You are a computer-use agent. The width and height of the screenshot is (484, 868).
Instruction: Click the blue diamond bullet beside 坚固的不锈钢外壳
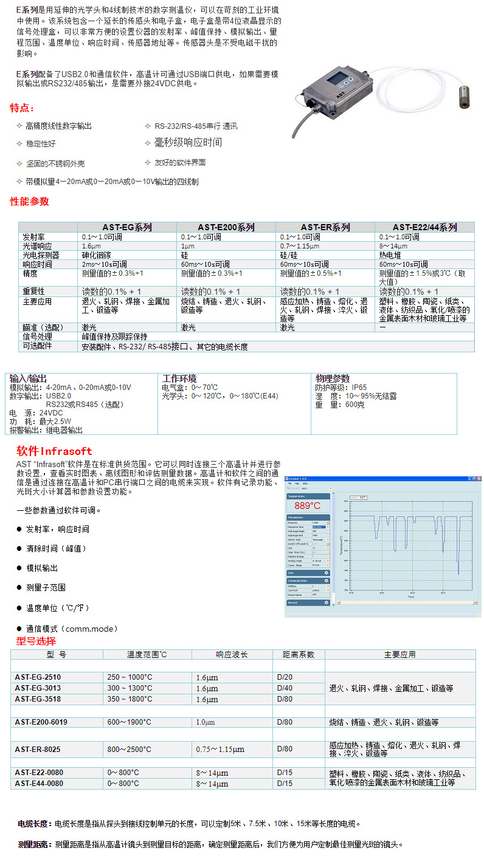coord(19,164)
